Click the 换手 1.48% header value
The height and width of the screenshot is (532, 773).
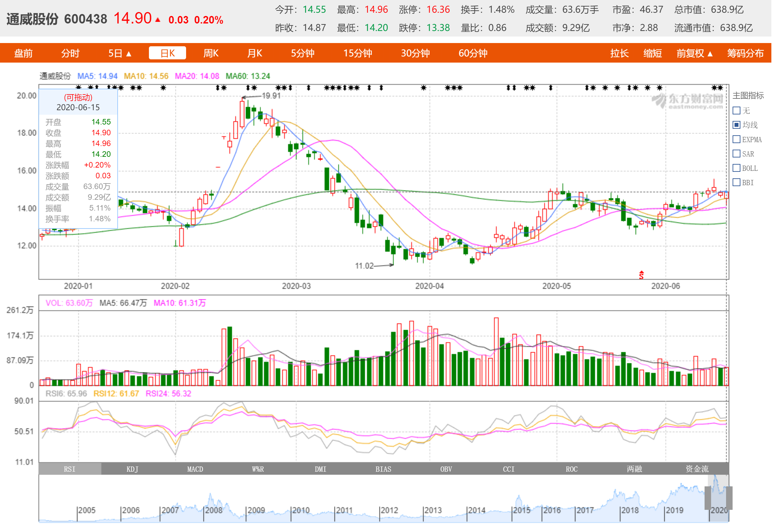click(502, 9)
